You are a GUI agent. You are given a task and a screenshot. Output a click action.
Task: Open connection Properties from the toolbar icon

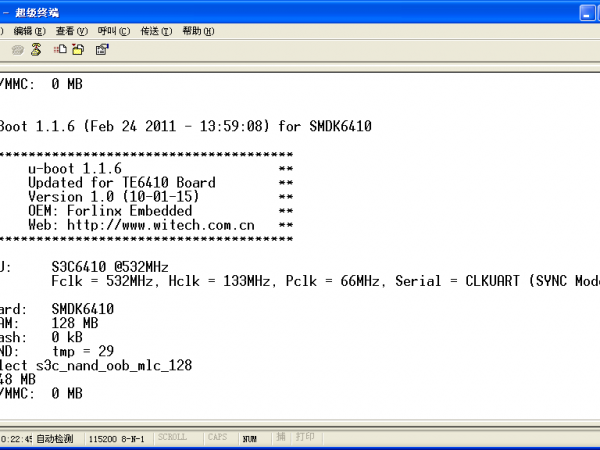102,49
